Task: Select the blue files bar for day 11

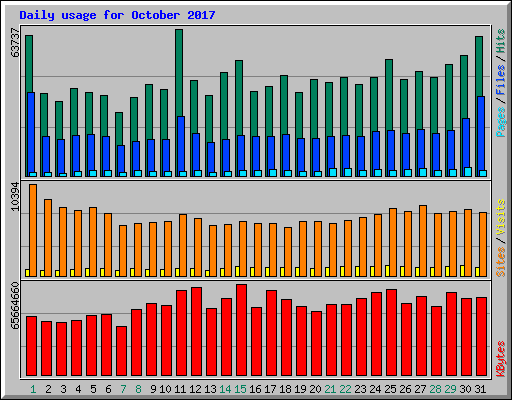Action: 181,147
